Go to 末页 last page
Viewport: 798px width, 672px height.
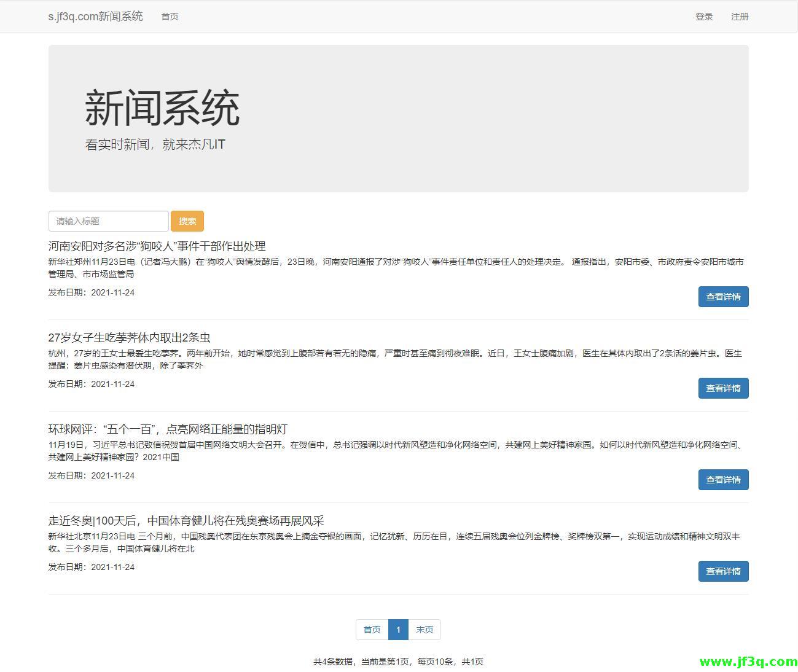424,630
